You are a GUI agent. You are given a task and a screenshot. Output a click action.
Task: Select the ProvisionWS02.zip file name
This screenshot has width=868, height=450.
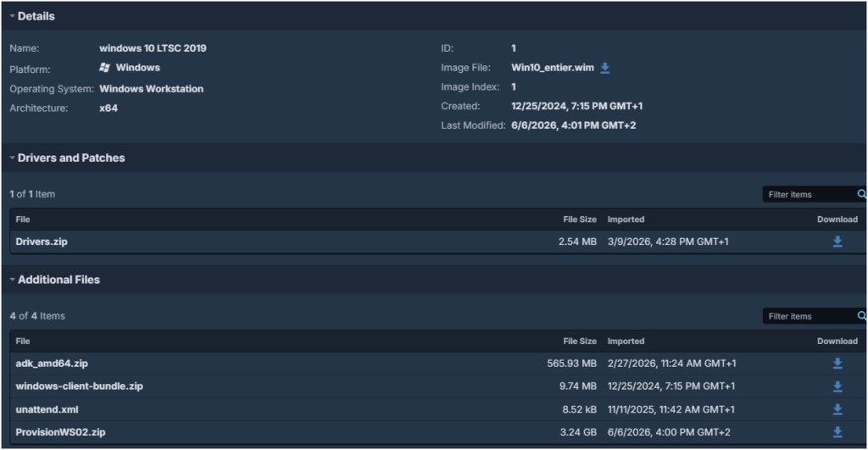60,431
